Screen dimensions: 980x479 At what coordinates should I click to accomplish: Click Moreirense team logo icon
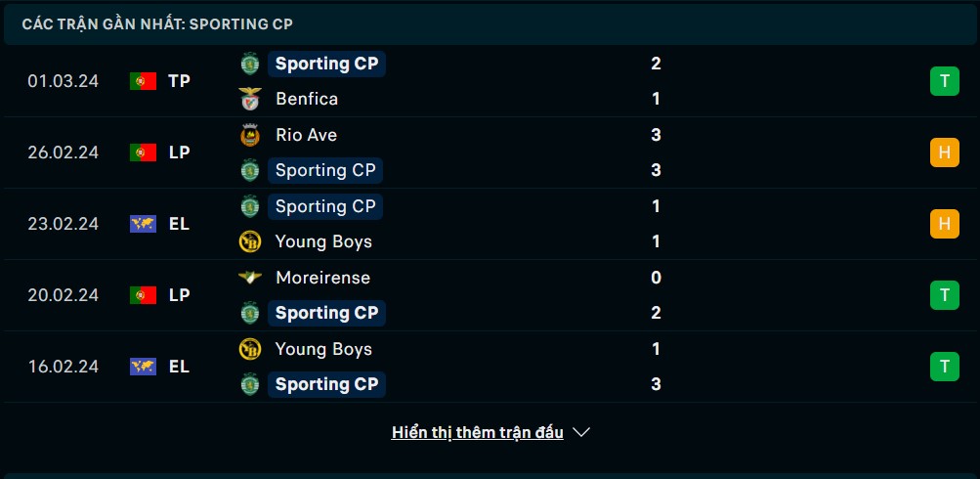point(250,277)
